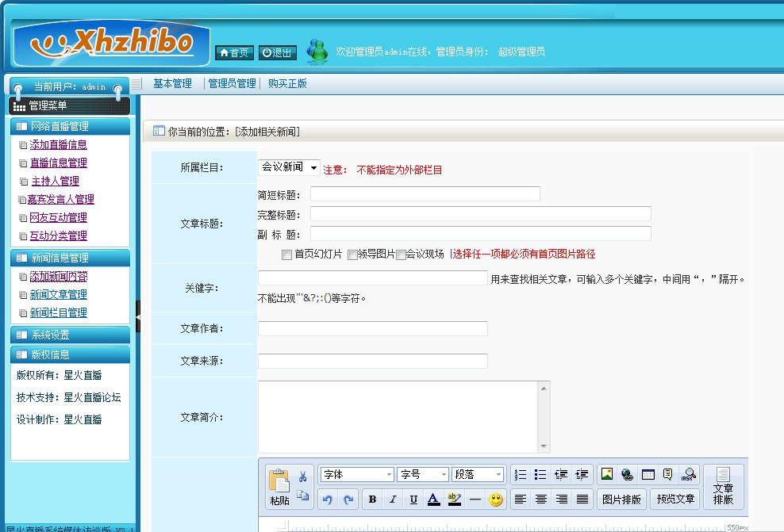Click the Copy pages icon
Screen dimensions: 784x532
(x=303, y=495)
